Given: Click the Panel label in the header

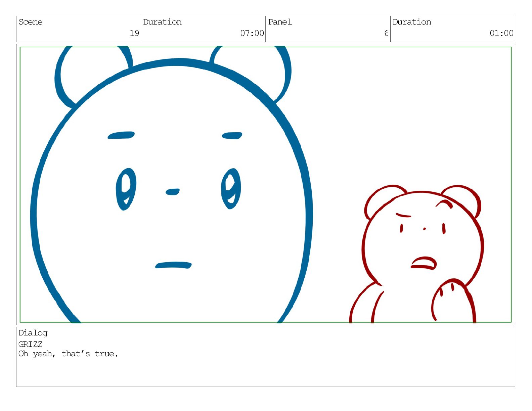Looking at the screenshot, I should point(280,22).
